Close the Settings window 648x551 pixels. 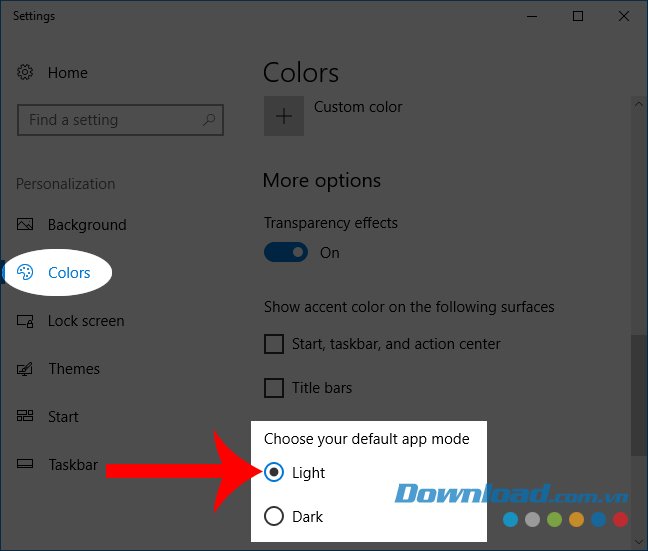pyautogui.click(x=624, y=16)
